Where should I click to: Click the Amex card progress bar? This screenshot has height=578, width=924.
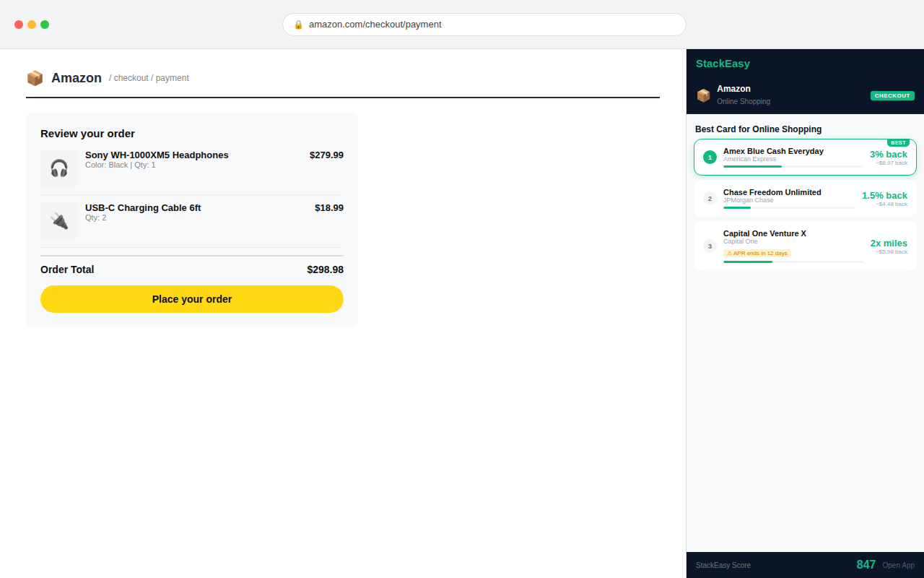(793, 167)
